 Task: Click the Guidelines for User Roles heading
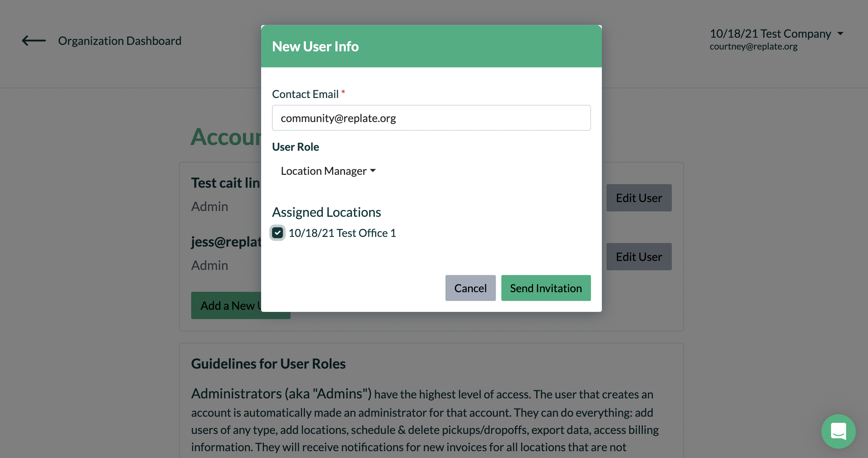(268, 363)
